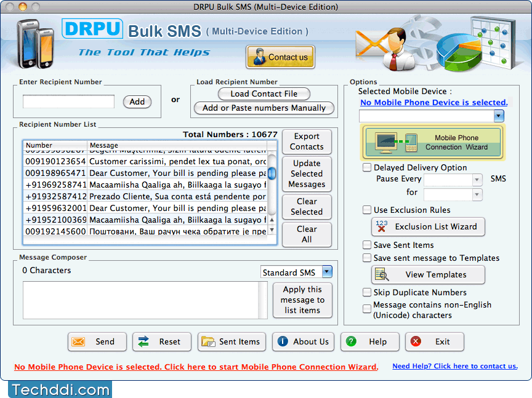Toggle Save Sent Items checkbox
532x398 pixels.
367,245
